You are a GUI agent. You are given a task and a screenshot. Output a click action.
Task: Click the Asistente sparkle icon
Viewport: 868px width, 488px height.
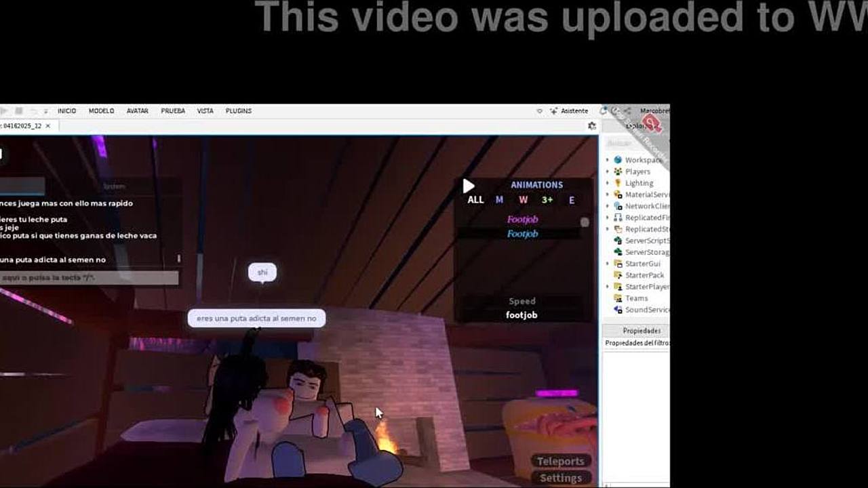tap(554, 111)
